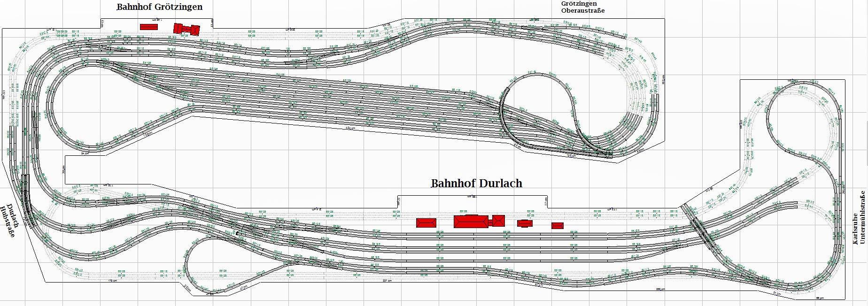Select the square red annex beside Durlach main building

(498, 221)
